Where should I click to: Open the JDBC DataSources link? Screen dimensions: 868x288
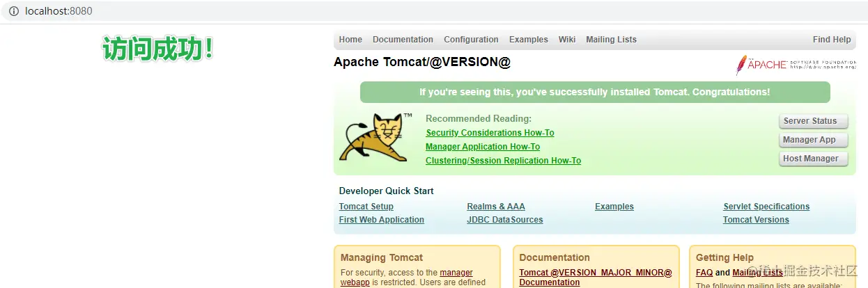pyautogui.click(x=505, y=220)
